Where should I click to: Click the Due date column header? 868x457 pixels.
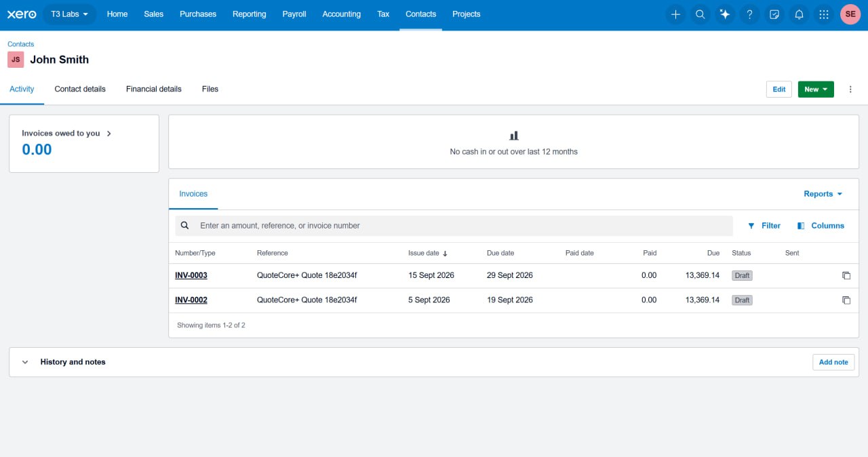(x=500, y=253)
